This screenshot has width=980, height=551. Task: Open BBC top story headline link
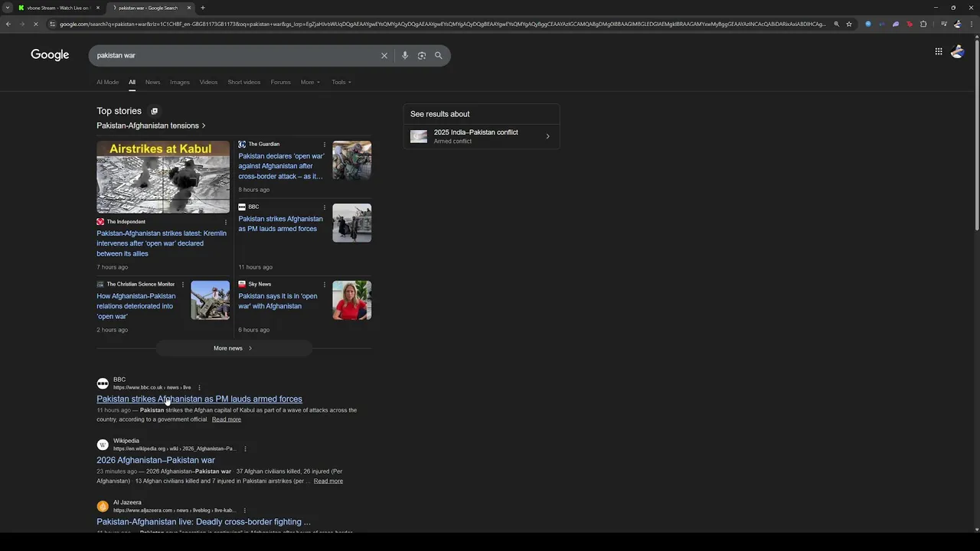(x=280, y=223)
